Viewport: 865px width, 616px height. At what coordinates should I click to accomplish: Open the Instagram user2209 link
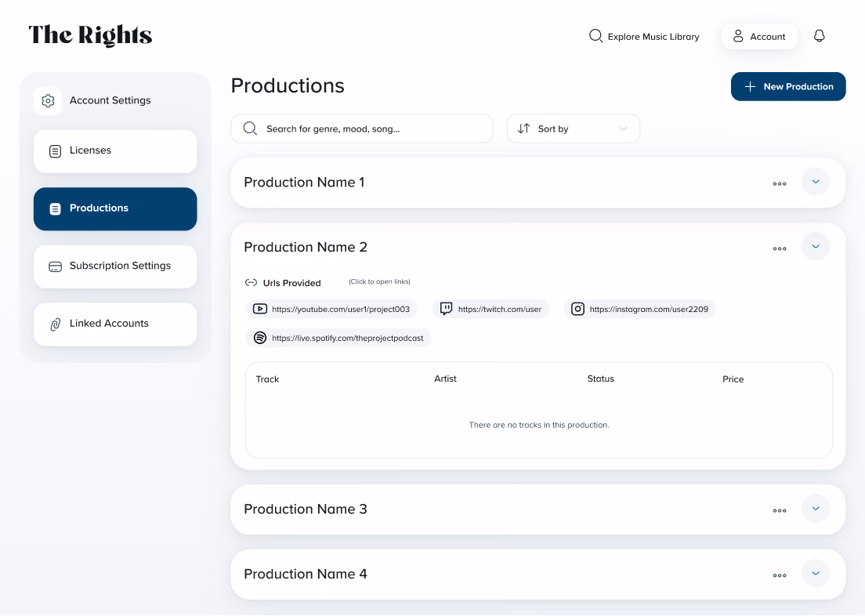point(648,309)
